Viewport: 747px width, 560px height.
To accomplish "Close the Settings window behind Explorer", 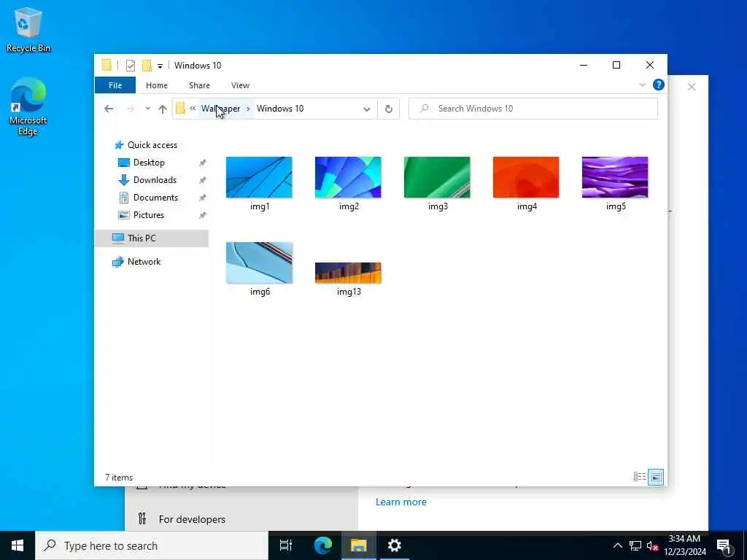I will coord(692,87).
